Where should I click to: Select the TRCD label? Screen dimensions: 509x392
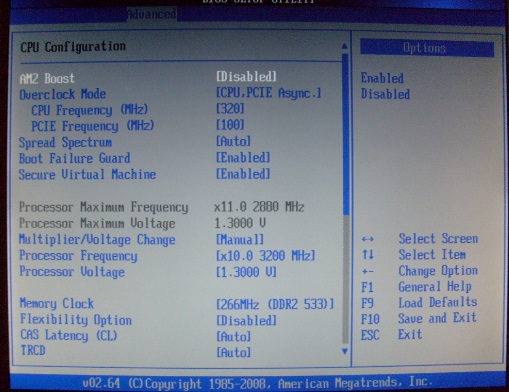[x=33, y=351]
